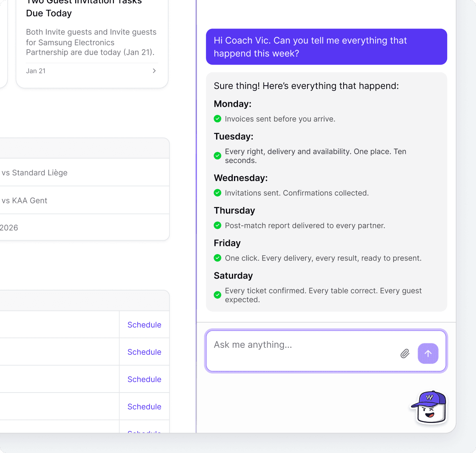
Task: Click the topmost Schedule link
Action: pyautogui.click(x=144, y=324)
